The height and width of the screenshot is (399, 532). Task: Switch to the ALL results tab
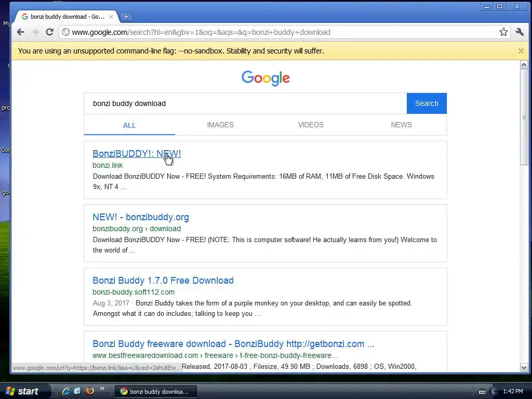(x=129, y=125)
